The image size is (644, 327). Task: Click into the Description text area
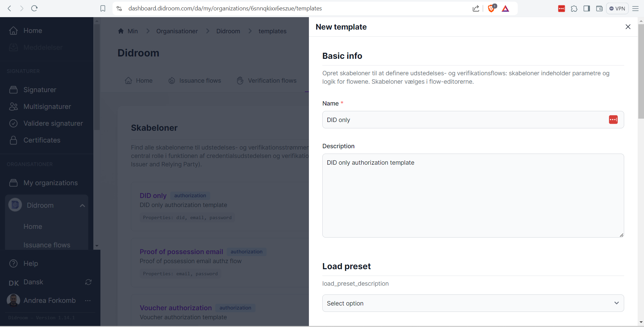(x=473, y=196)
